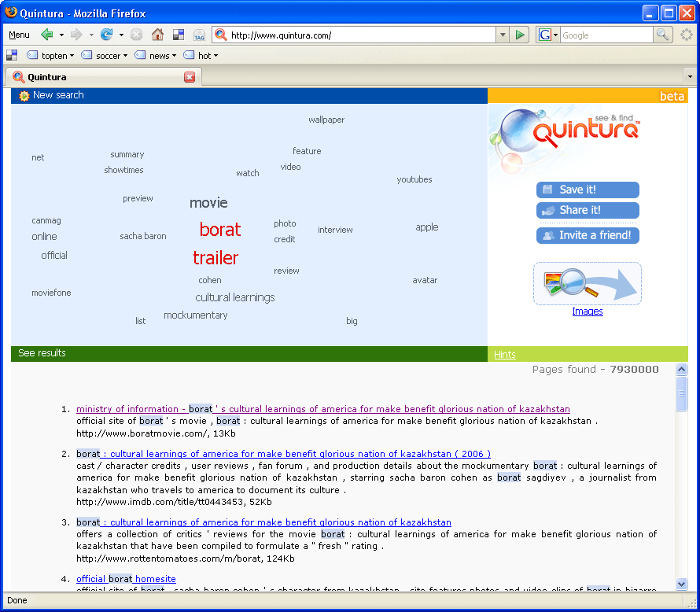Click the results scrollbar down arrow
Viewport: 700px width, 612px height.
pyautogui.click(x=681, y=584)
